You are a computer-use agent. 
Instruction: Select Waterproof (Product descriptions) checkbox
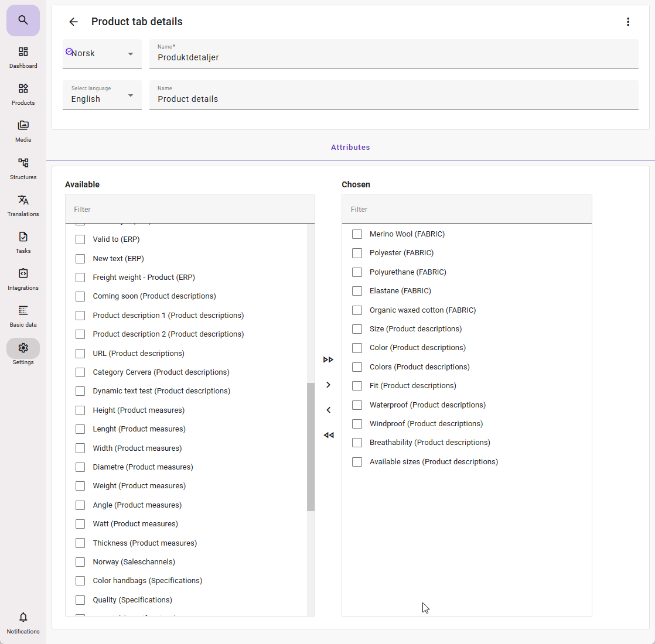pos(357,405)
